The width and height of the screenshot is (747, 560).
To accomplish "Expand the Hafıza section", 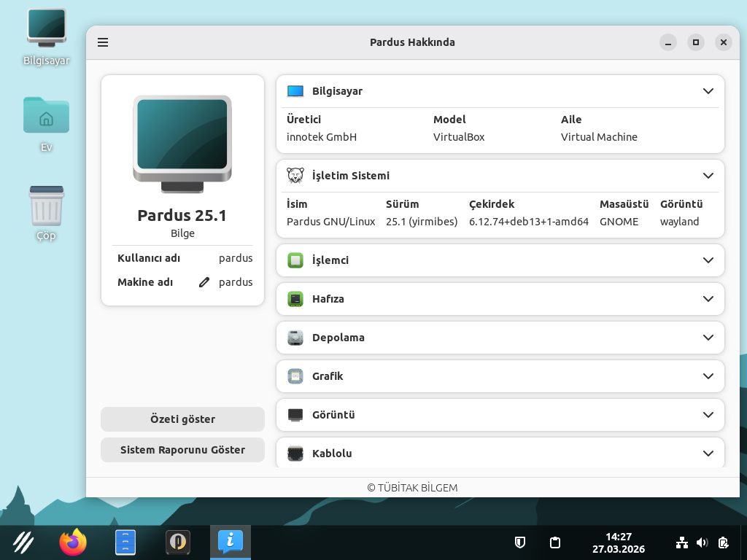I will [708, 299].
